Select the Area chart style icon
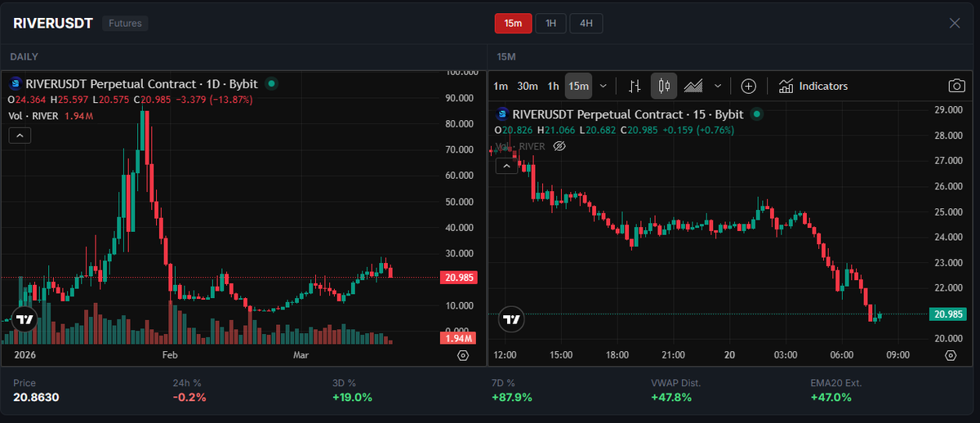Image resolution: width=980 pixels, height=423 pixels. pyautogui.click(x=693, y=86)
